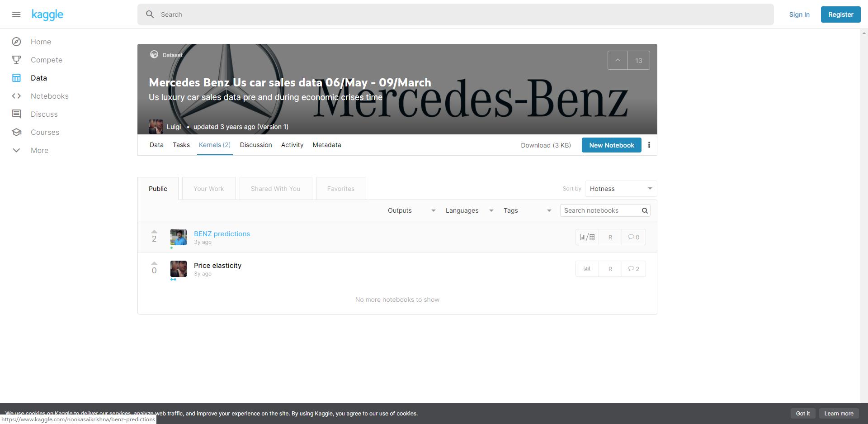Click the Luigi author name link
This screenshot has width=868, height=424.
pyautogui.click(x=174, y=127)
